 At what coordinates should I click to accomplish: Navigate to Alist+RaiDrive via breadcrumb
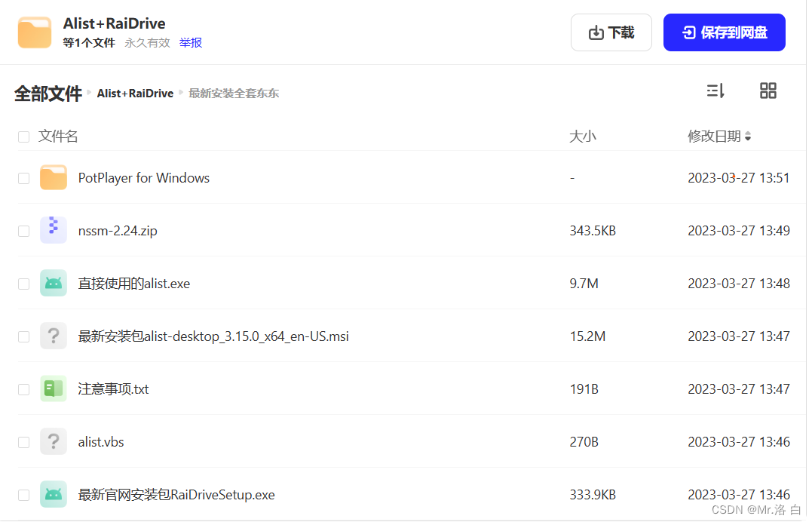135,93
